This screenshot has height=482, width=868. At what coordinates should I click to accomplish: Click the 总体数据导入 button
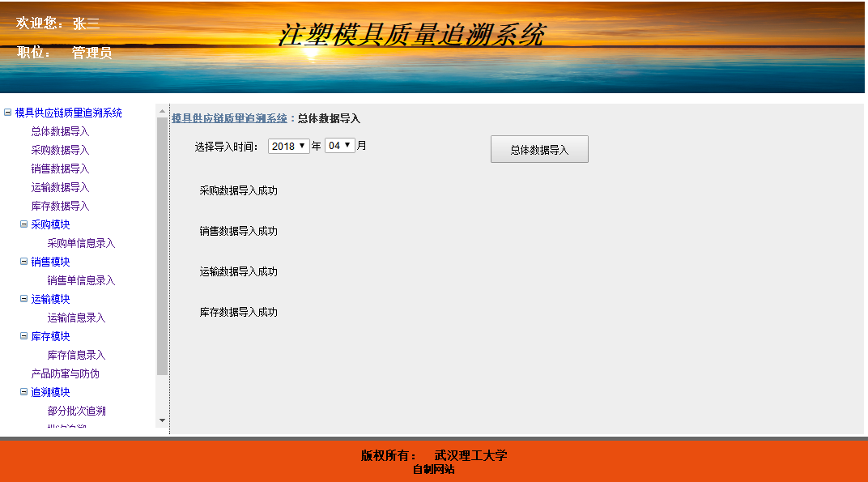coord(539,150)
